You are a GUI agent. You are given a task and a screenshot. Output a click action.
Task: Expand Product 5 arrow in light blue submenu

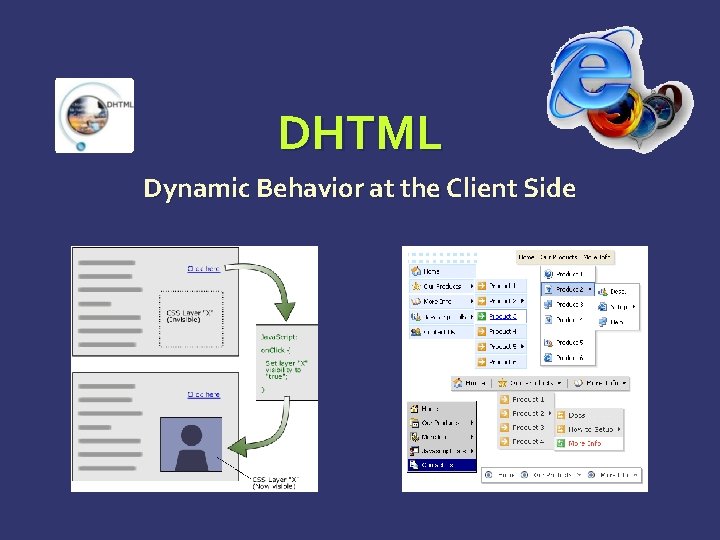pyautogui.click(x=523, y=346)
